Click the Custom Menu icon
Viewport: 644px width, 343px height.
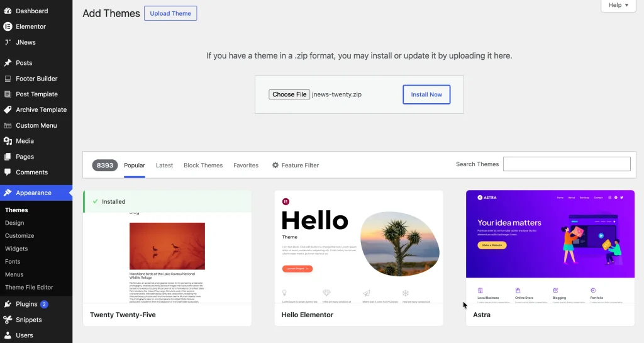[8, 125]
